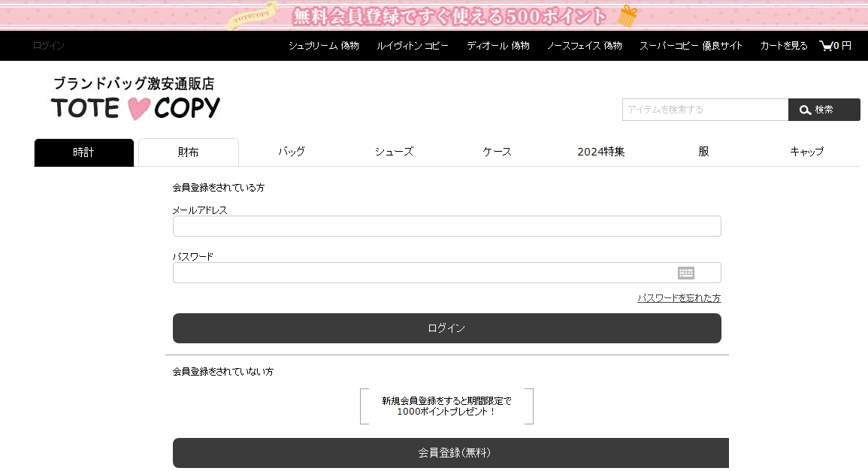Click the 会員登録をされていない方 heading text

tap(223, 371)
